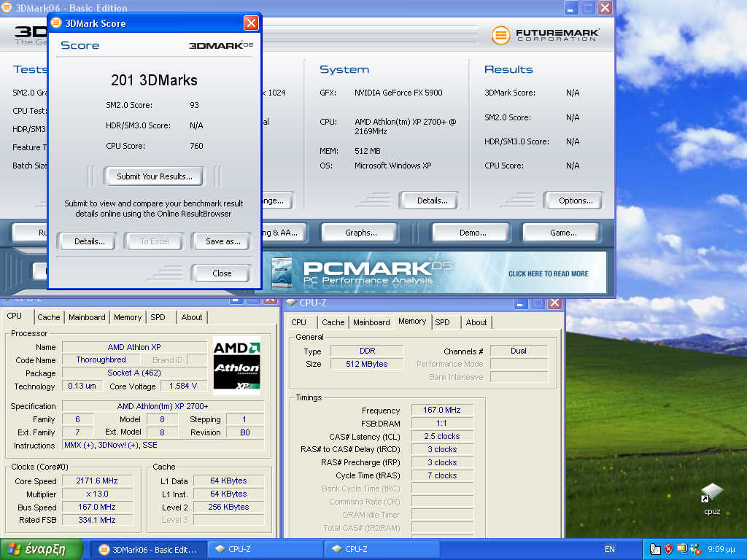The height and width of the screenshot is (560, 747).
Task: Click the FSB:DRAM field 1:1
Action: (x=441, y=424)
